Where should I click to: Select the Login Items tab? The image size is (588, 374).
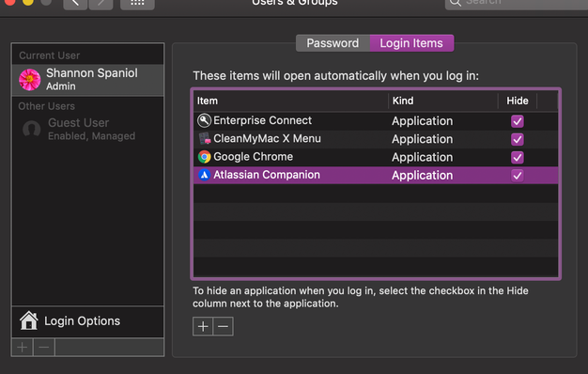411,43
